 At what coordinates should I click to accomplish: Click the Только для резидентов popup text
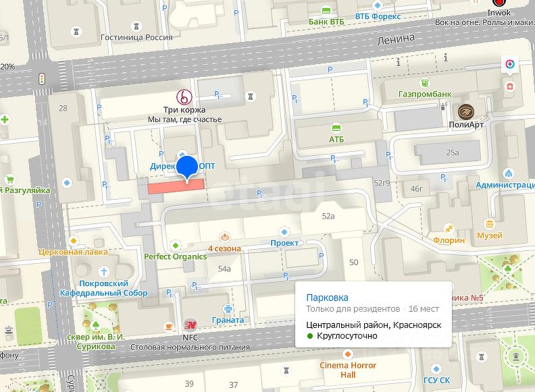(353, 309)
